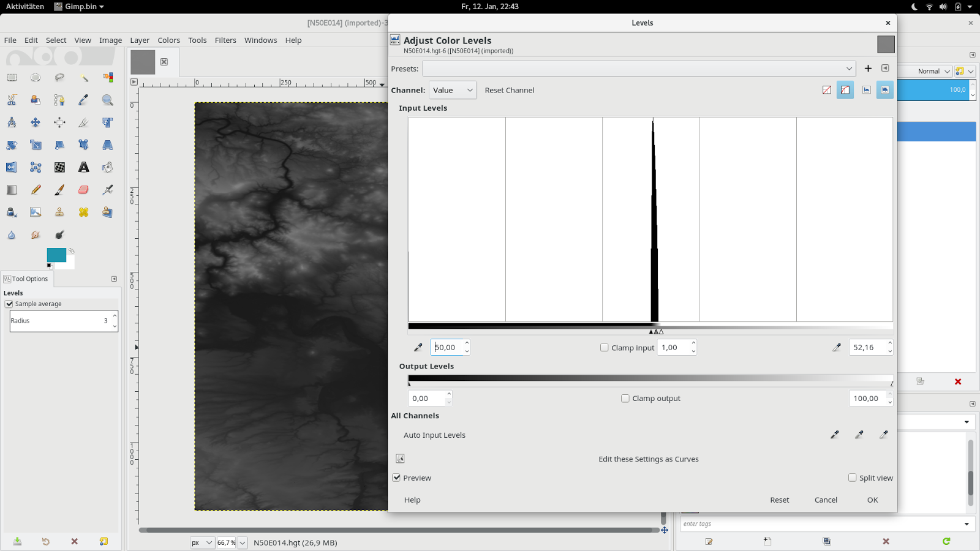This screenshot has height=551, width=980.
Task: Select the Ellipse Select tool
Action: pyautogui.click(x=36, y=78)
